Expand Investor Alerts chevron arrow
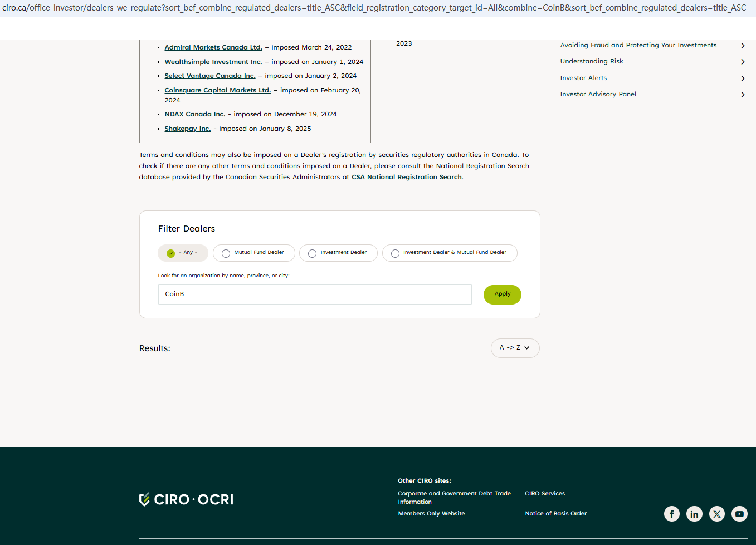The height and width of the screenshot is (545, 756). coord(743,78)
